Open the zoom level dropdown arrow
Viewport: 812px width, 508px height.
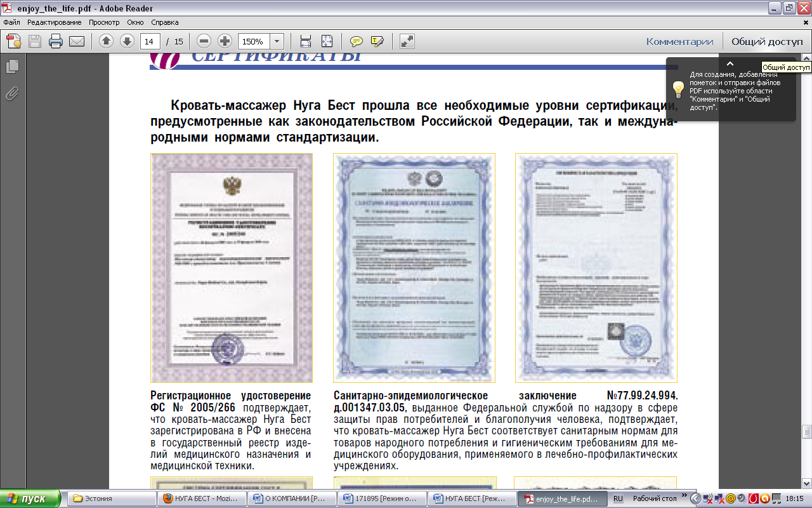(277, 41)
